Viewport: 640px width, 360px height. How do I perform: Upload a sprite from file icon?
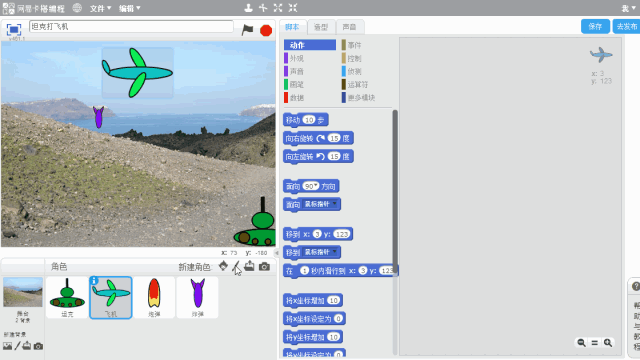coord(249,266)
